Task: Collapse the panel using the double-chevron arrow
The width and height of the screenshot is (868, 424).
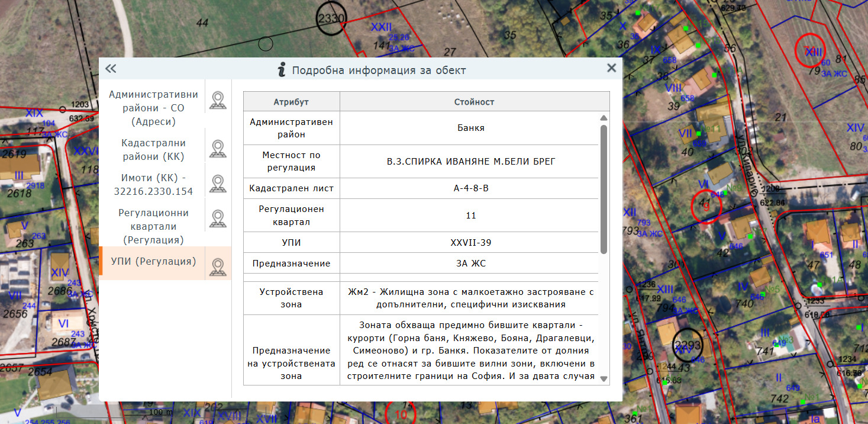Action: [110, 69]
